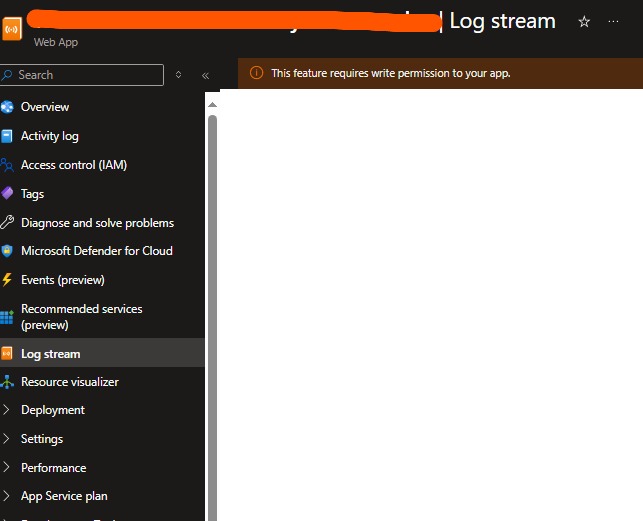The width and height of the screenshot is (643, 521).
Task: Click the lightning bolt Events icon
Action: [7, 279]
